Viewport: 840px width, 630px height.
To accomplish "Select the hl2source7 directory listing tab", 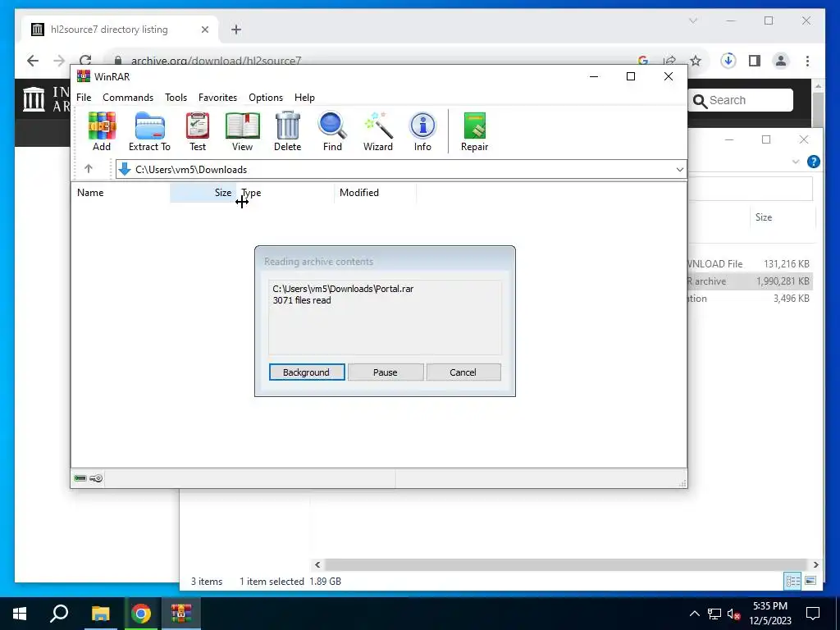I will pos(121,30).
